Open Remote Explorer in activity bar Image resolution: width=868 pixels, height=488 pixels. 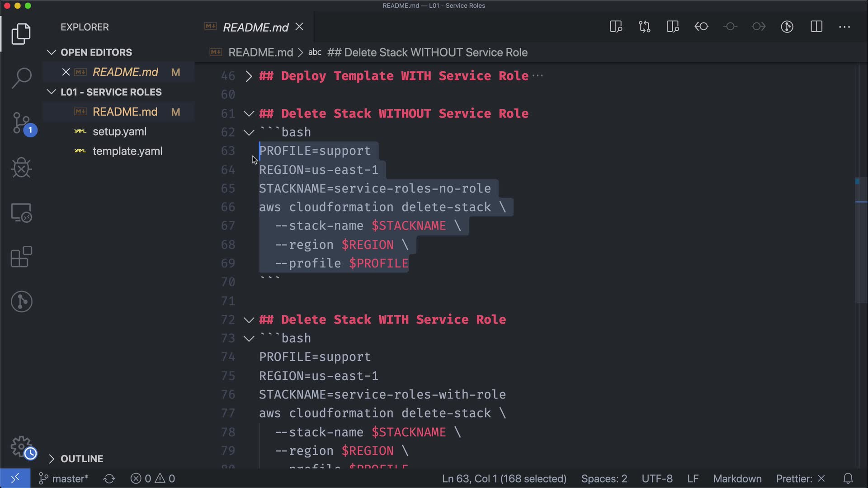point(21,212)
